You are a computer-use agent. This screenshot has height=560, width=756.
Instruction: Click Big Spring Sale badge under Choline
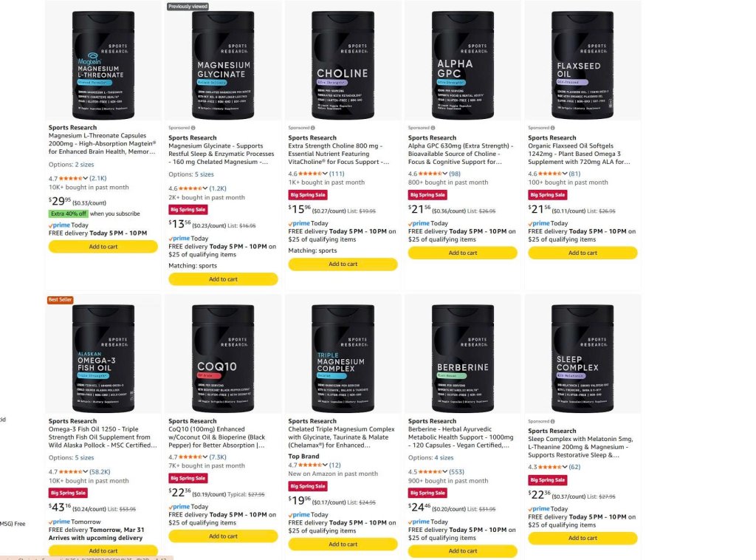click(308, 195)
